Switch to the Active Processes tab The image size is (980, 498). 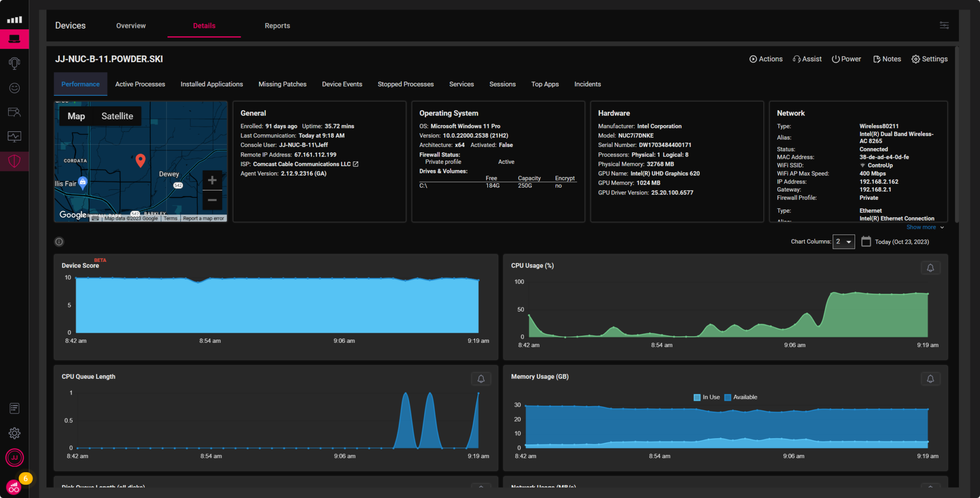tap(140, 84)
